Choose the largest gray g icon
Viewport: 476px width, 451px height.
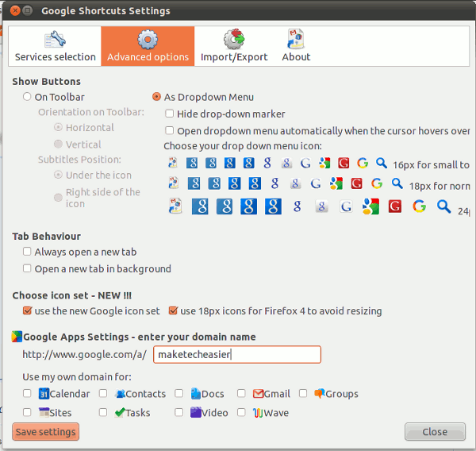[321, 206]
